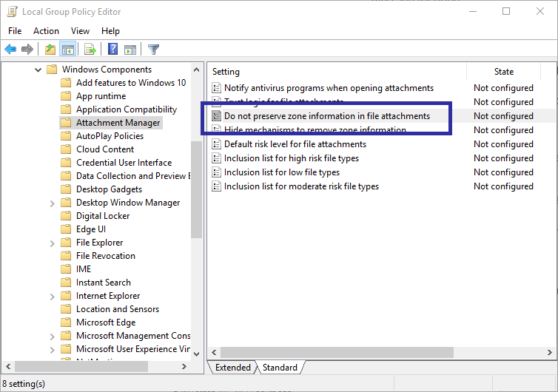The image size is (558, 392).
Task: Collapse the Windows Components tree node
Action: 38,70
